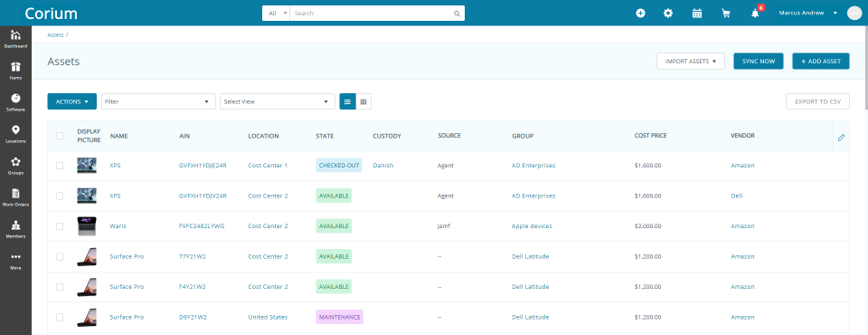Open Work Orders in sidebar
The image size is (868, 335).
click(x=15, y=196)
